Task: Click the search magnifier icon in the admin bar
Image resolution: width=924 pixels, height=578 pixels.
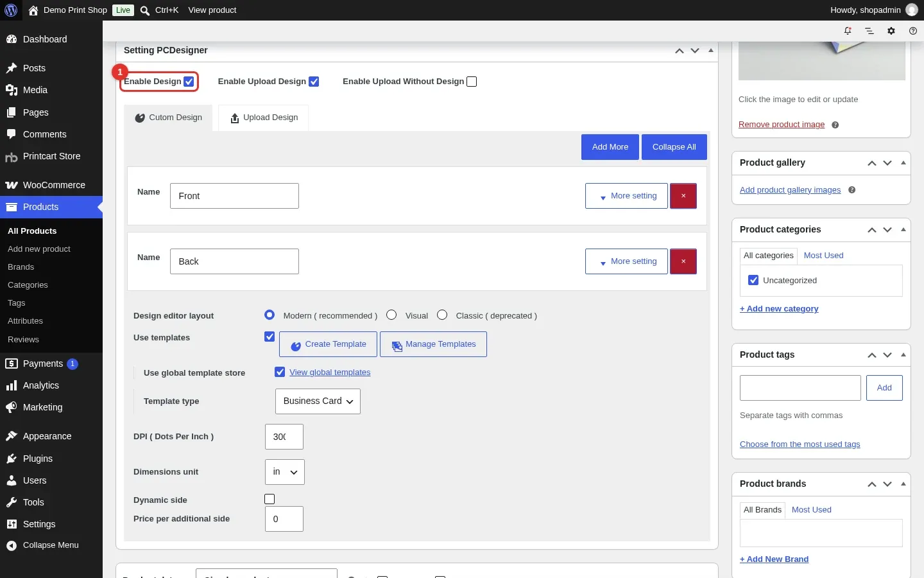Action: click(x=145, y=10)
